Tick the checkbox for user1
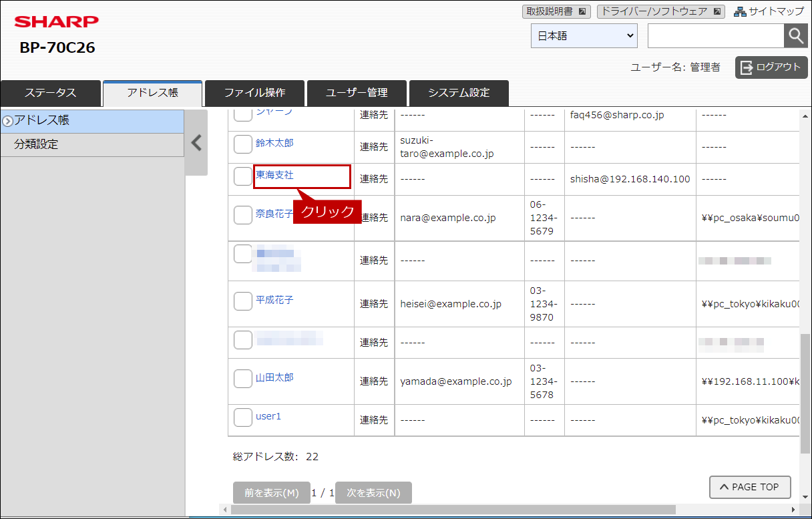Image resolution: width=812 pixels, height=519 pixels. point(243,417)
